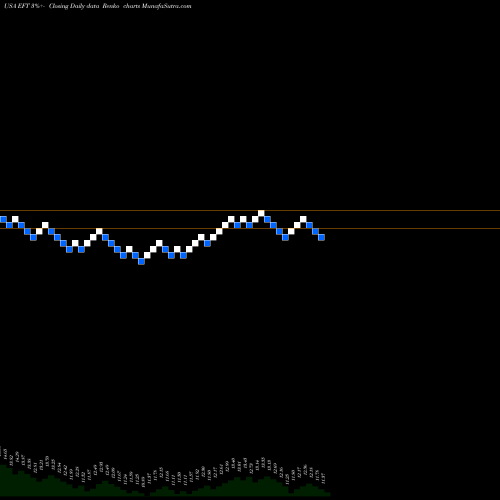The width and height of the screenshot is (500, 500).
Task: Click the final blue brick ending the series
Action: (321, 237)
